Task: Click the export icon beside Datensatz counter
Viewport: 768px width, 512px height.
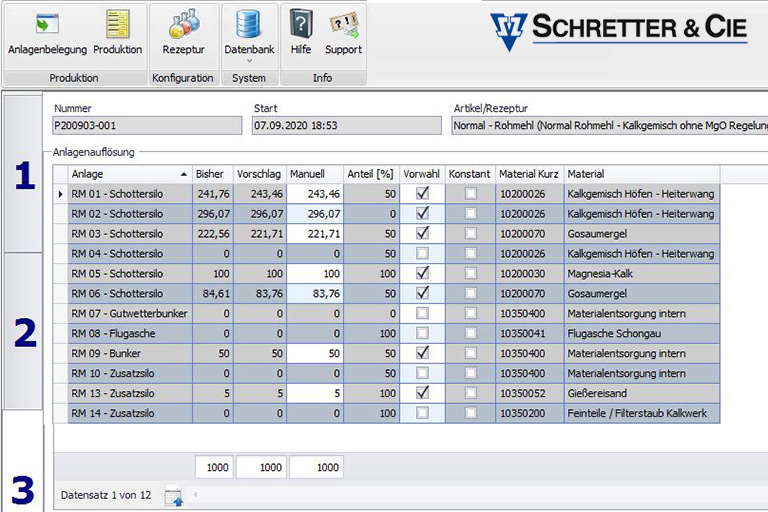Action: 173,495
